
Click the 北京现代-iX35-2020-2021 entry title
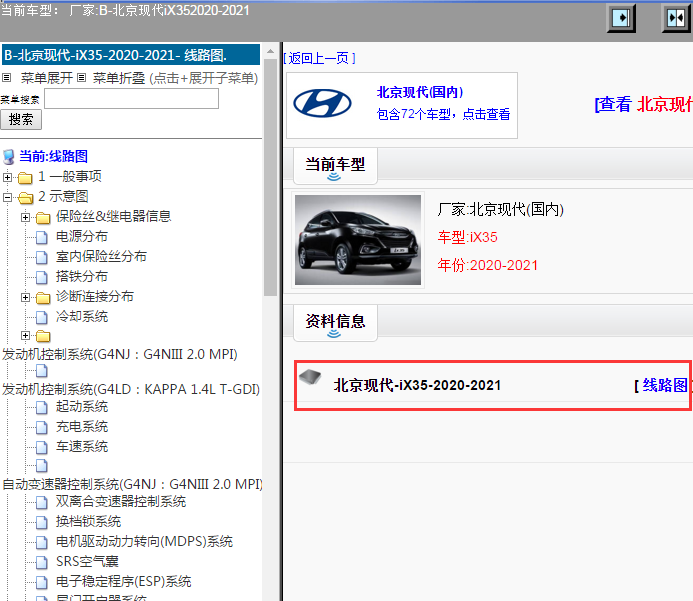pos(417,385)
